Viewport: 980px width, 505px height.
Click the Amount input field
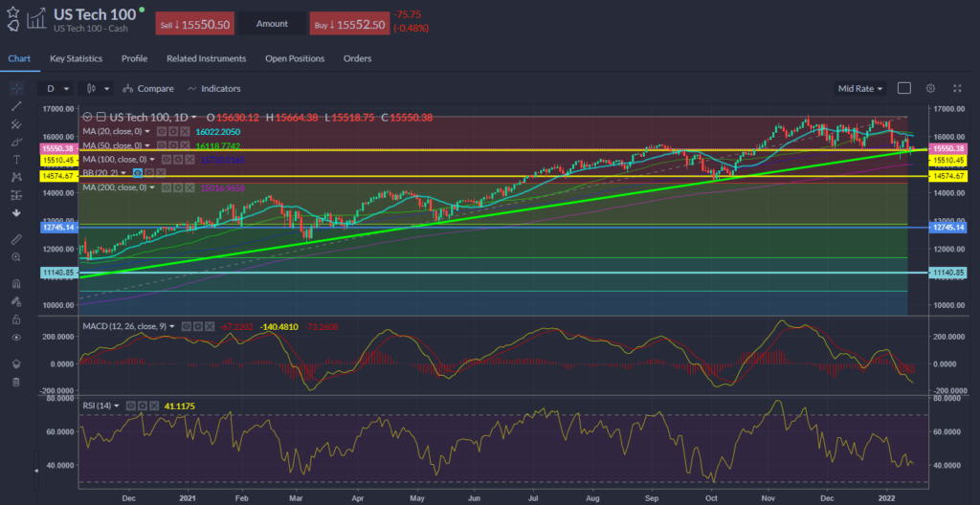tap(272, 23)
